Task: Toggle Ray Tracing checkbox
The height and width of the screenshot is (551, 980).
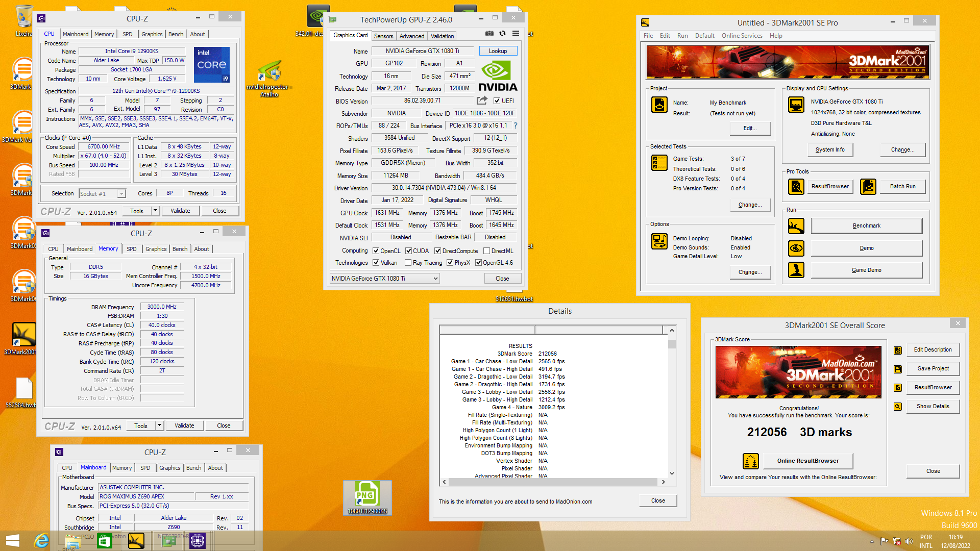Action: tap(408, 263)
